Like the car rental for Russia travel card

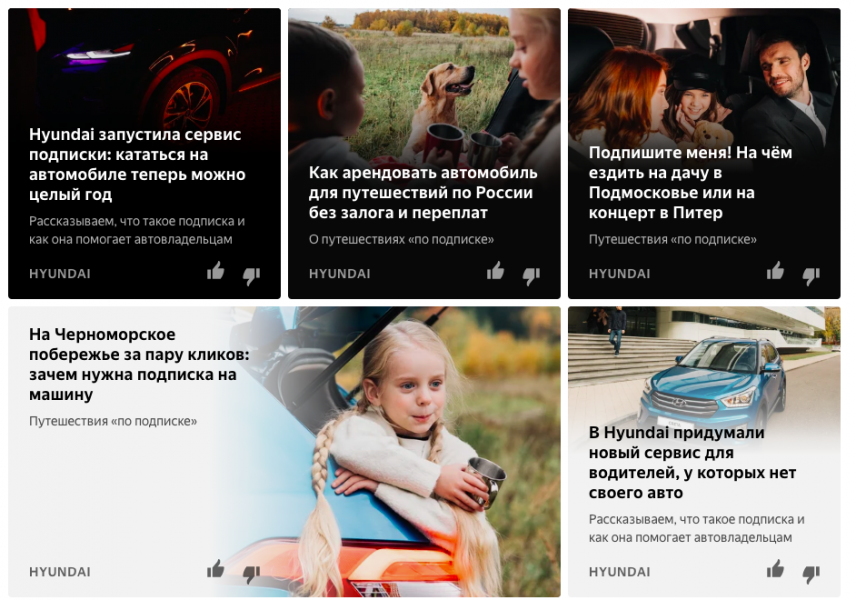point(496,271)
